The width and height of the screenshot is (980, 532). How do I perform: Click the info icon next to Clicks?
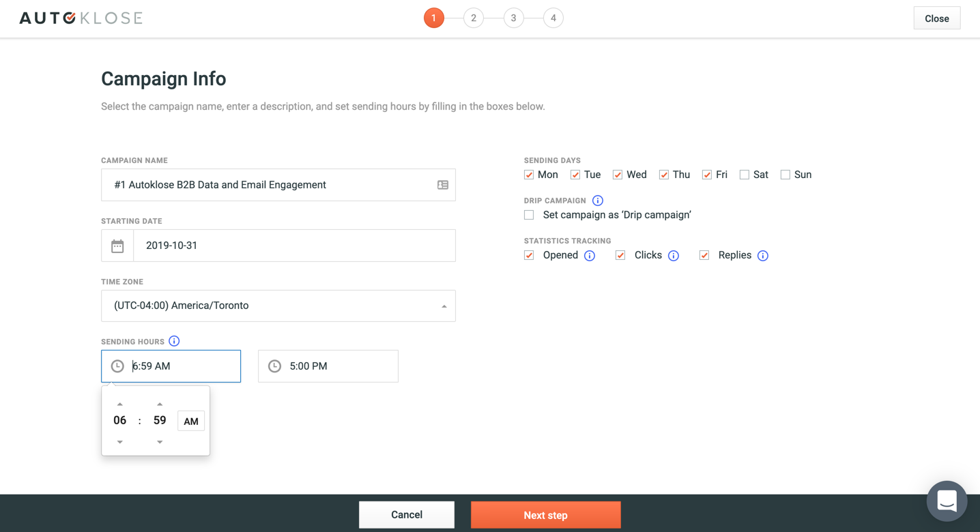pyautogui.click(x=674, y=256)
